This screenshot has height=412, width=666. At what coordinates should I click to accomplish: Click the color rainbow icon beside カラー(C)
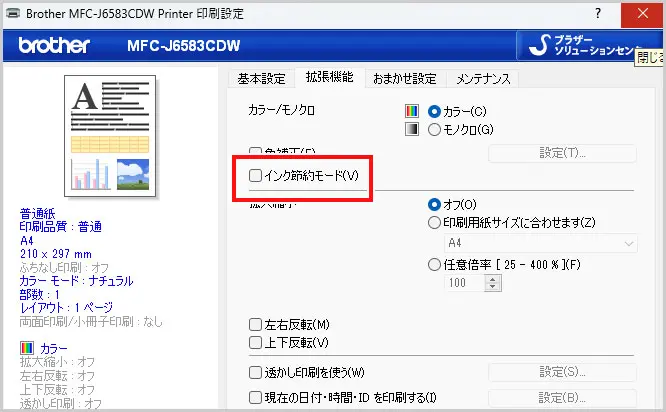tap(412, 111)
